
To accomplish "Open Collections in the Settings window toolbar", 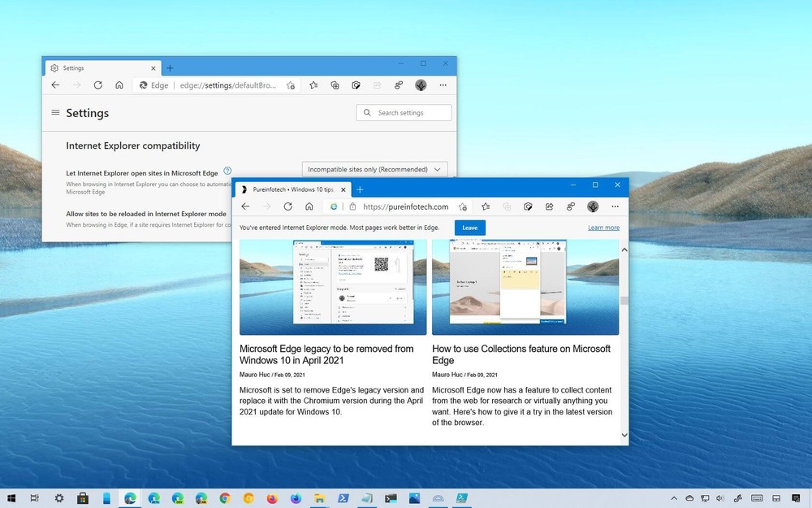I will pyautogui.click(x=335, y=85).
